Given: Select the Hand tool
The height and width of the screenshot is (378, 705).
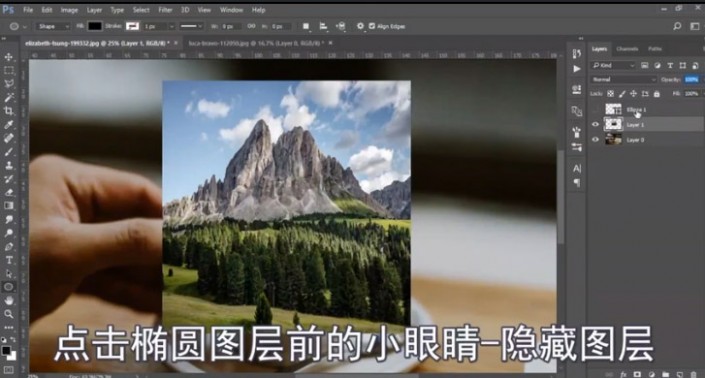Looking at the screenshot, I should click(9, 300).
